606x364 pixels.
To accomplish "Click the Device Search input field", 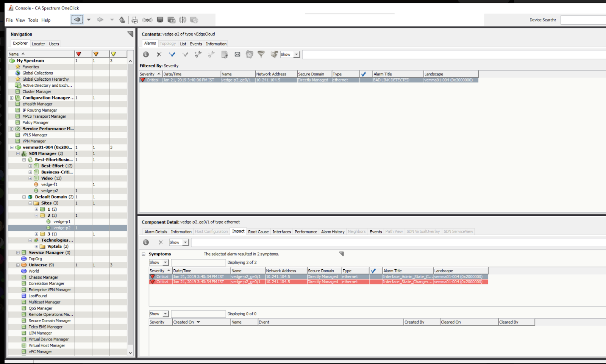I will tap(583, 20).
